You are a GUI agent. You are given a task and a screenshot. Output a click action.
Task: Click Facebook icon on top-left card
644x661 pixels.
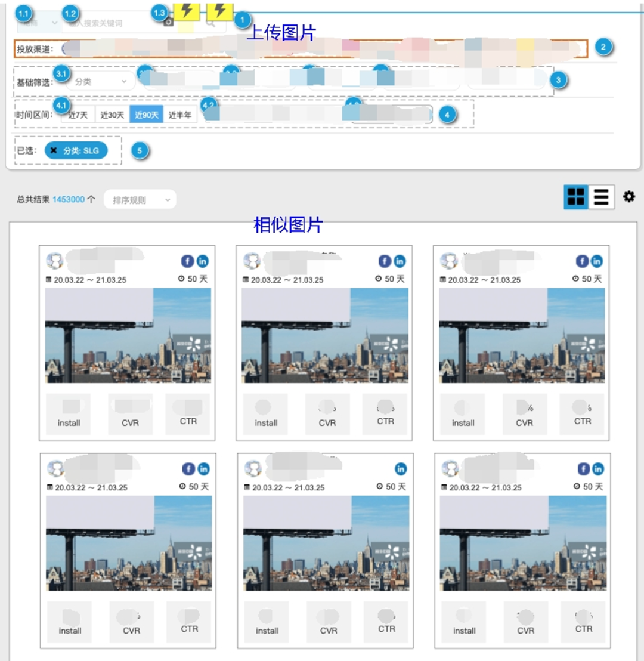pyautogui.click(x=188, y=261)
